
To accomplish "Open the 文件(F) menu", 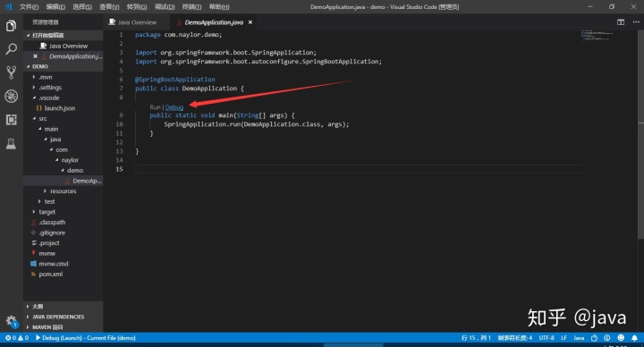I will coord(29,6).
